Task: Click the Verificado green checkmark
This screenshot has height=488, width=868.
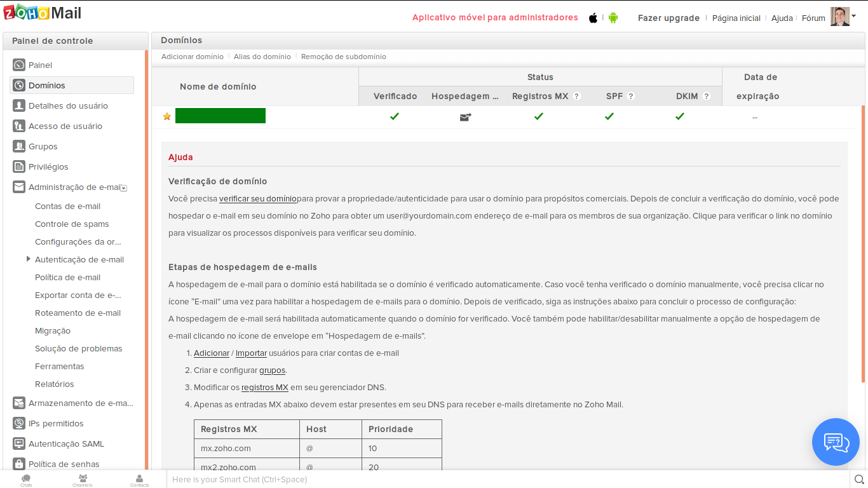Action: click(x=395, y=116)
